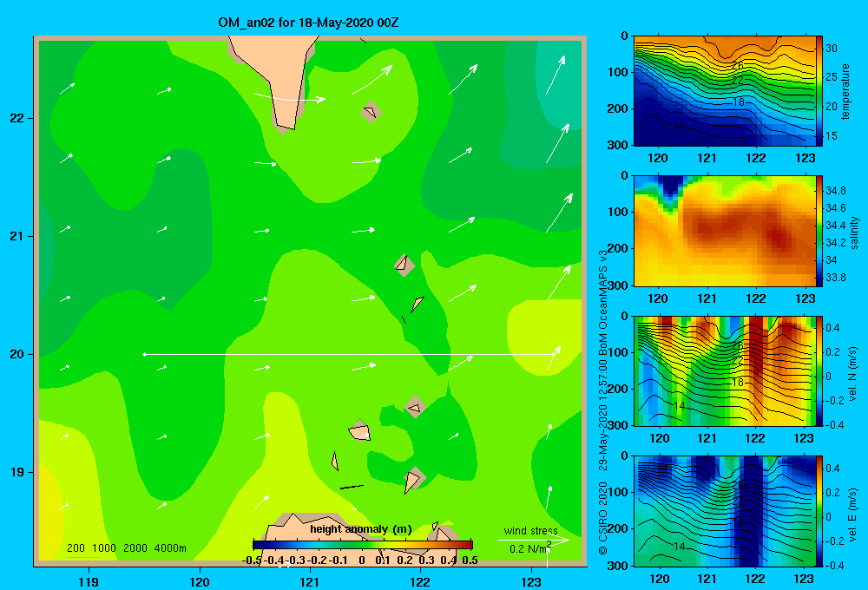
Task: Click depth label 100 on salinity panel
Action: click(x=617, y=212)
